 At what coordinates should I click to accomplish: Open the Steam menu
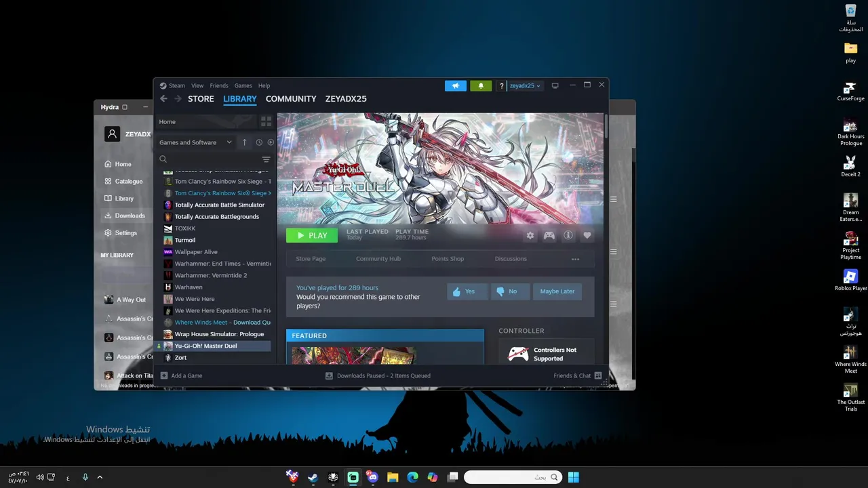[177, 86]
